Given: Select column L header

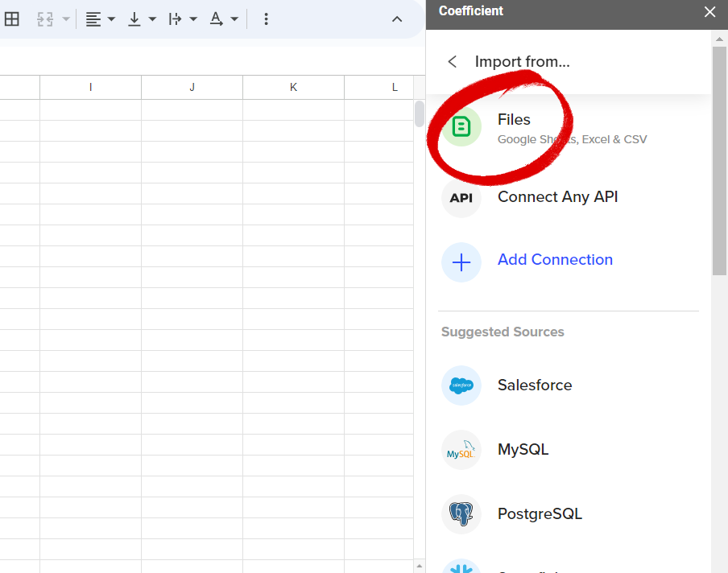Looking at the screenshot, I should (x=379, y=87).
